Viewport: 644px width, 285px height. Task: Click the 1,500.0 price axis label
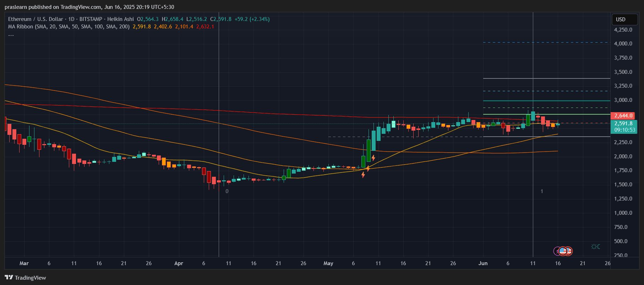623,185
